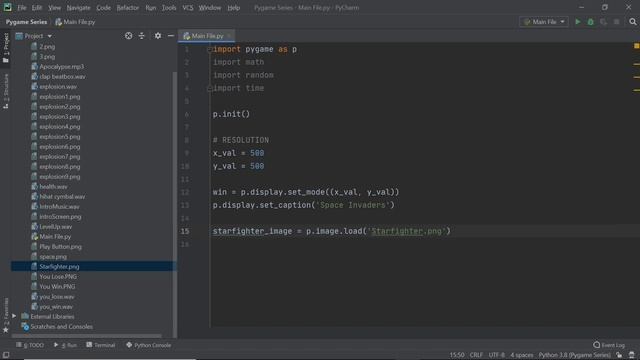Expand External Libraries node
Viewport: 640px width, 360px height.
click(14, 316)
